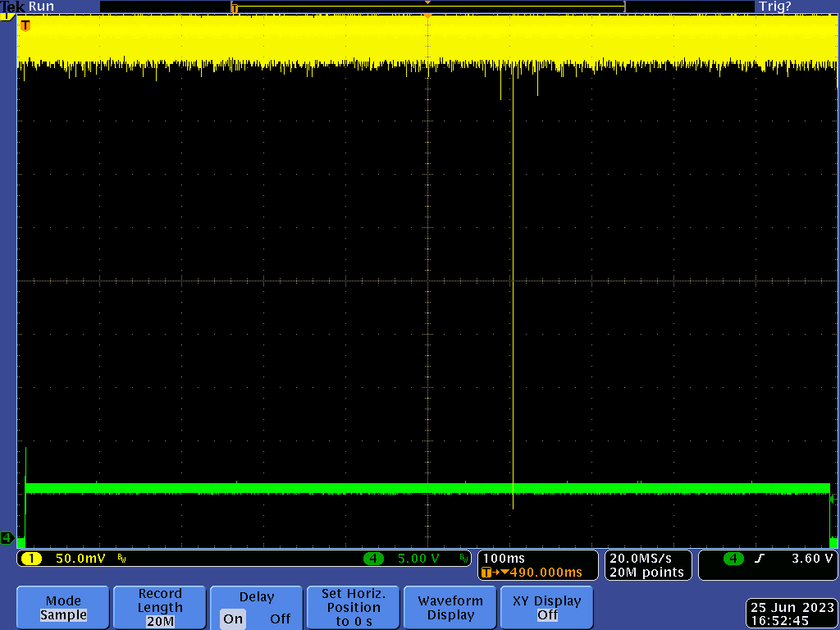Click the channel 4 ground marker at left edge

[x=7, y=538]
